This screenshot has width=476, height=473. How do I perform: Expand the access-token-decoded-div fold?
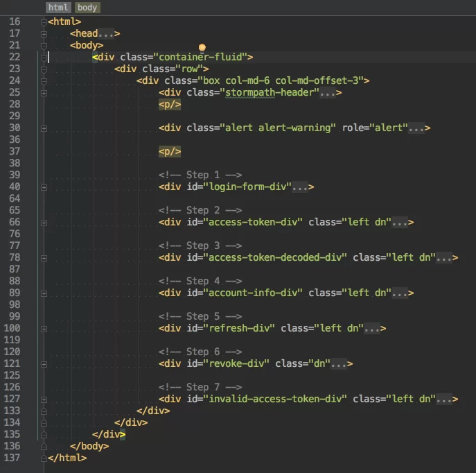click(x=44, y=258)
